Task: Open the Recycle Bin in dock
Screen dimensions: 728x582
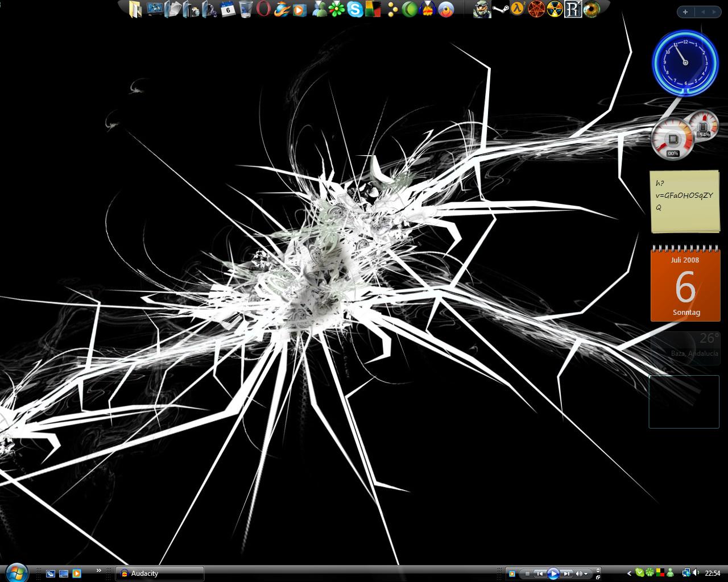Action: 246,9
